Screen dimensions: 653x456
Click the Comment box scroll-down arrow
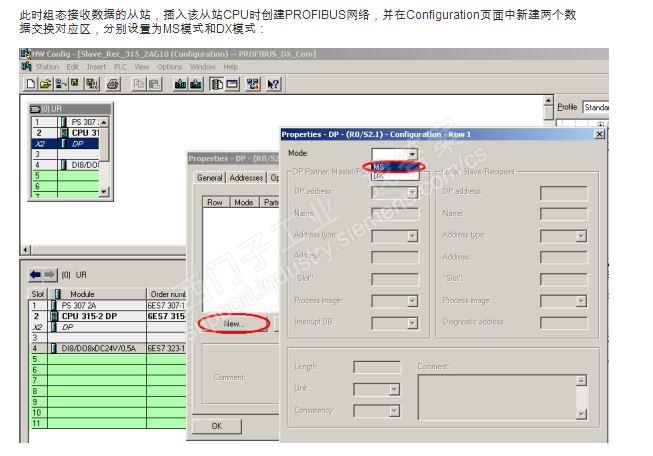tap(582, 414)
